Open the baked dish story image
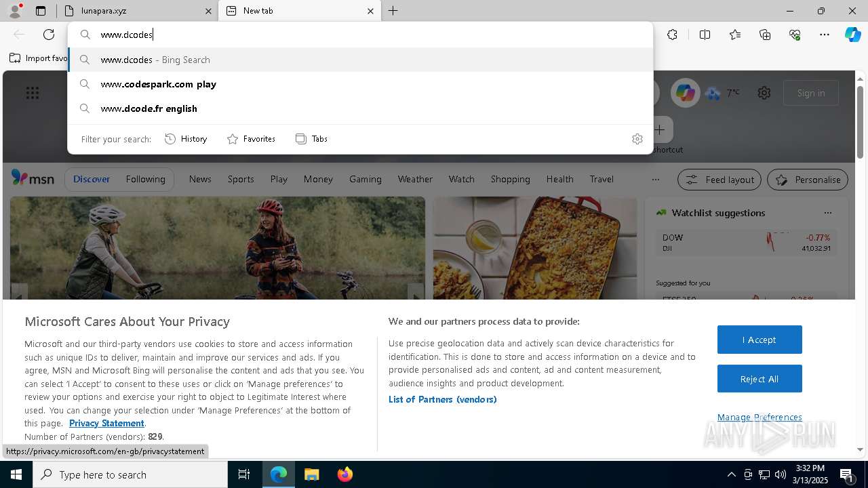Image resolution: width=868 pixels, height=488 pixels. [535, 248]
